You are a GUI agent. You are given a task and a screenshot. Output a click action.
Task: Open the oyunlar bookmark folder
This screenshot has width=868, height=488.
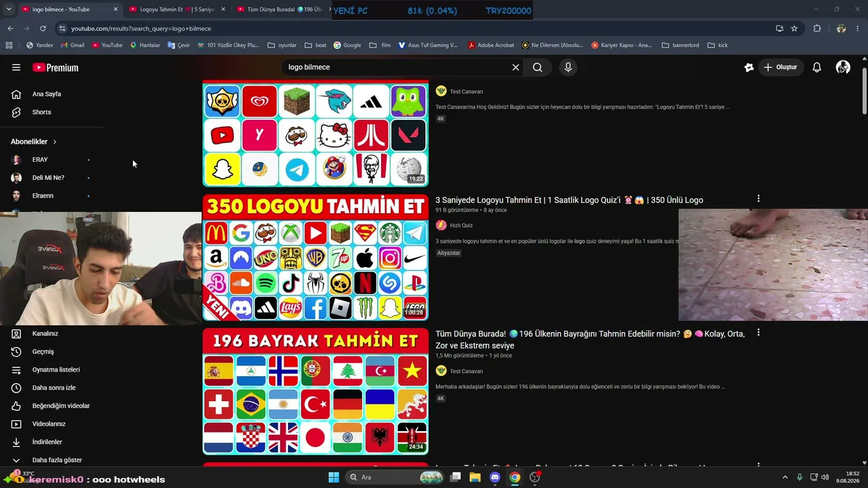282,45
